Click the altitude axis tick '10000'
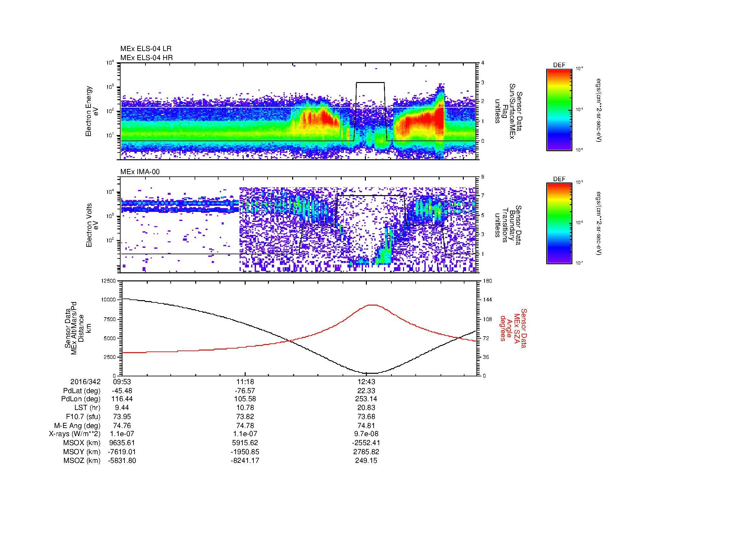This screenshot has width=756, height=534. click(109, 300)
